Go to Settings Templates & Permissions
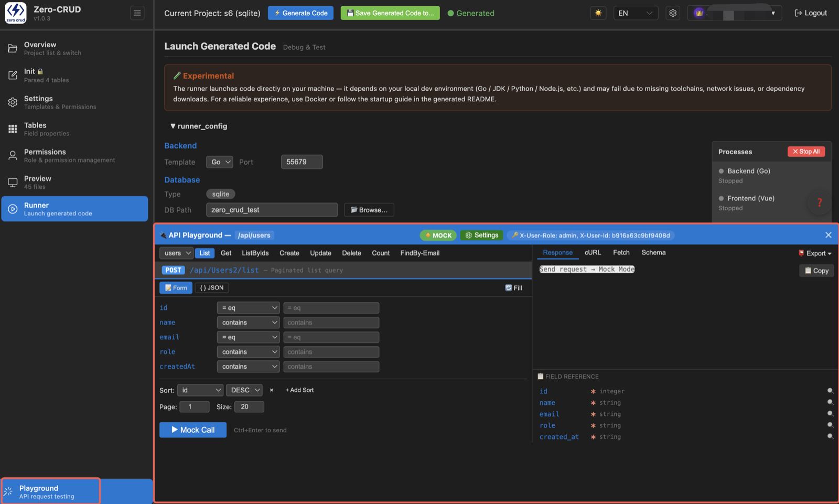Viewport: 839px width, 504px height. point(75,102)
